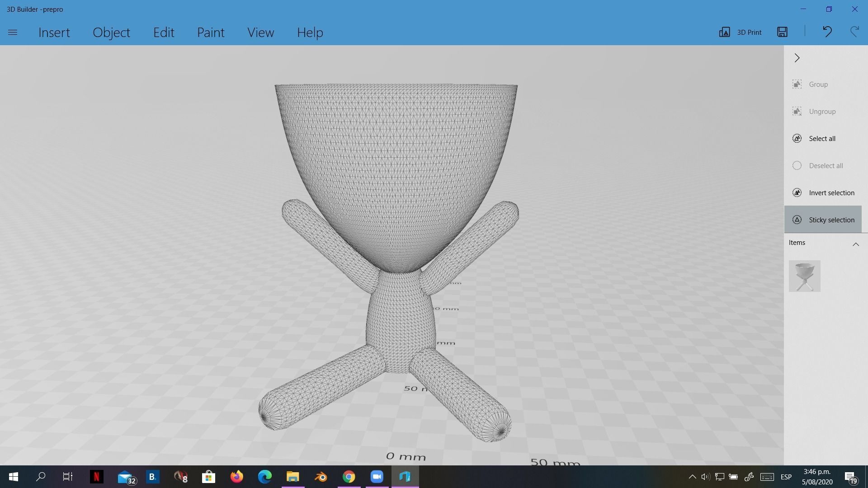
Task: Switch to Zoom on the taskbar
Action: (x=377, y=477)
